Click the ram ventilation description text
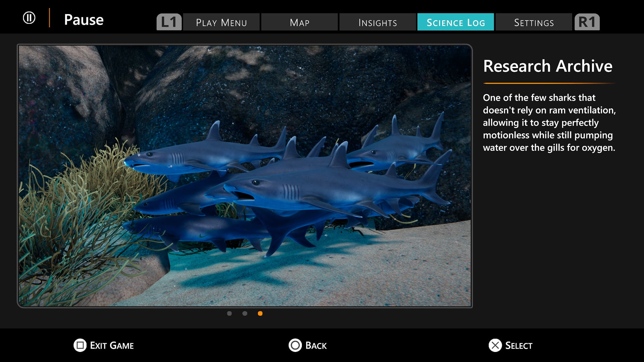The image size is (644, 362). coord(549,123)
